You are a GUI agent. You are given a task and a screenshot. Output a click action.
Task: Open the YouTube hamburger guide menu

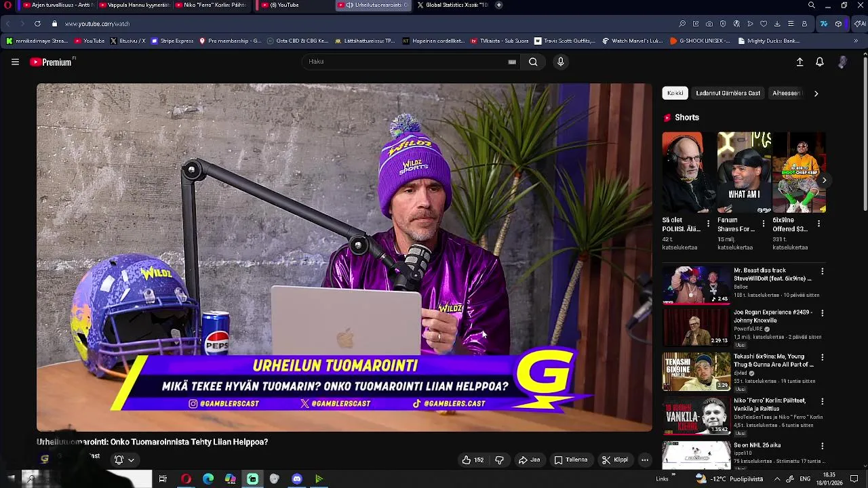click(15, 62)
